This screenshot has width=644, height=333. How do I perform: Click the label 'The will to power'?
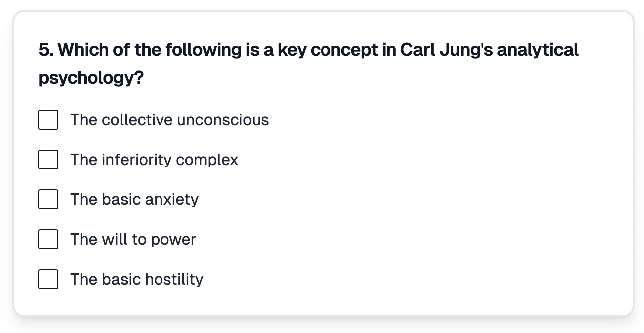(x=133, y=239)
